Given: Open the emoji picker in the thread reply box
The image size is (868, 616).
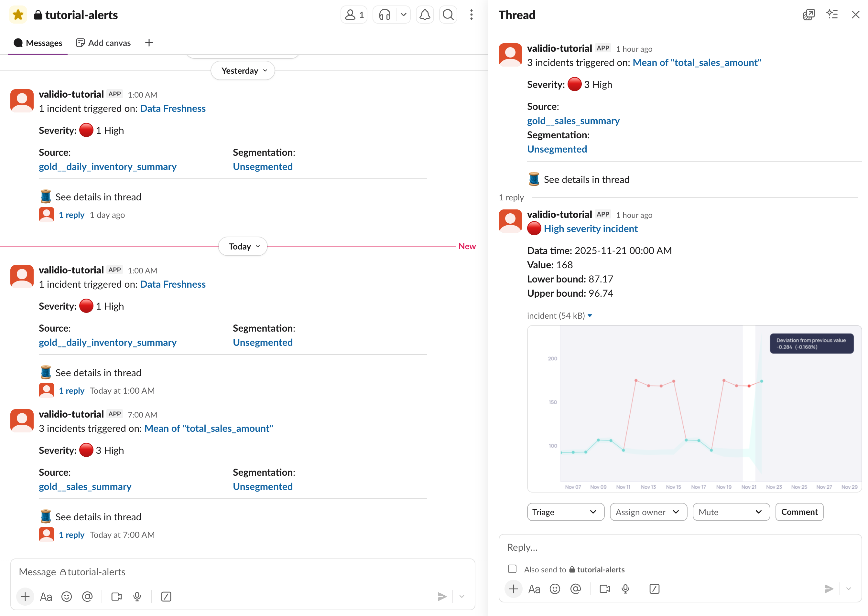Looking at the screenshot, I should [555, 589].
